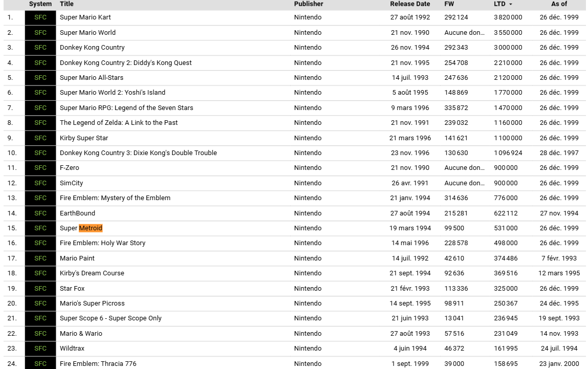Image resolution: width=588 pixels, height=369 pixels.
Task: Select the Kirby Super Star title
Action: pos(84,138)
